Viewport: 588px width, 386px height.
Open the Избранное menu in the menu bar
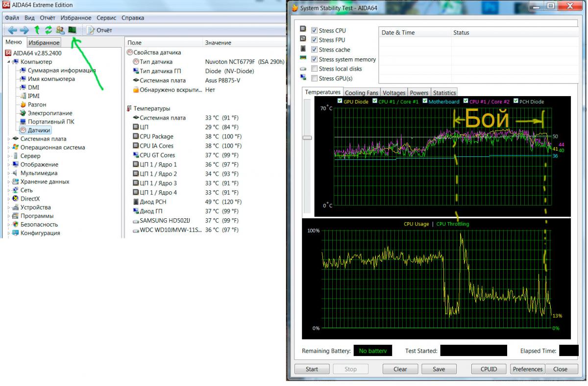click(76, 18)
